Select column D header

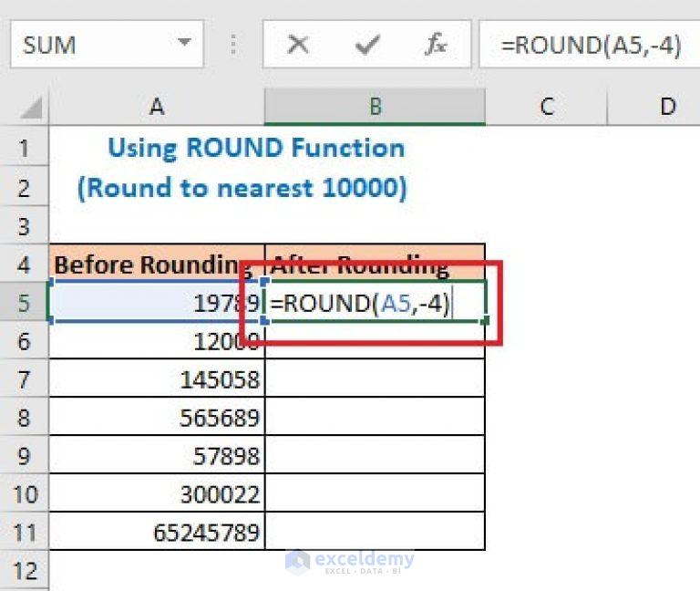(654, 107)
